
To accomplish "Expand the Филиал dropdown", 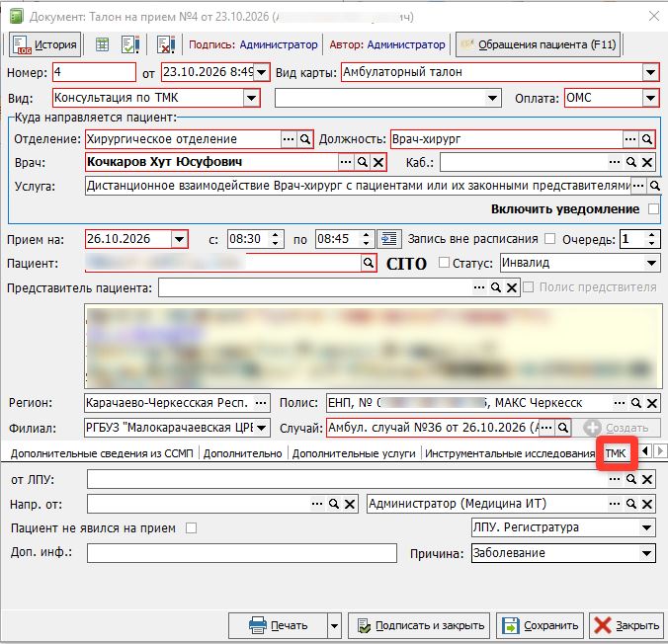I will (x=262, y=428).
